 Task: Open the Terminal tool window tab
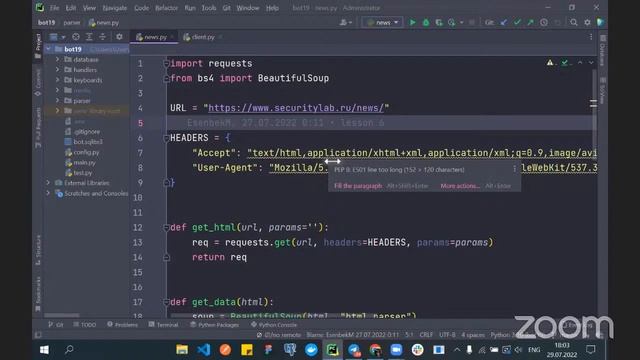pyautogui.click(x=164, y=325)
